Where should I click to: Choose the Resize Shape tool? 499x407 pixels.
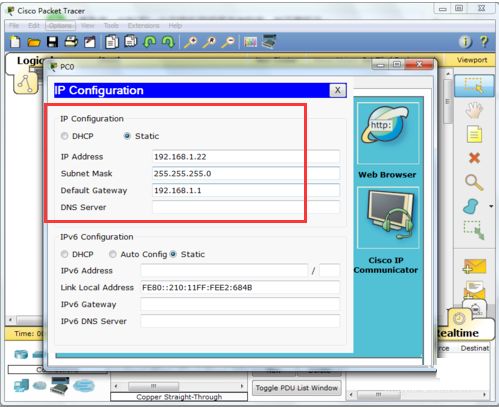[x=474, y=230]
